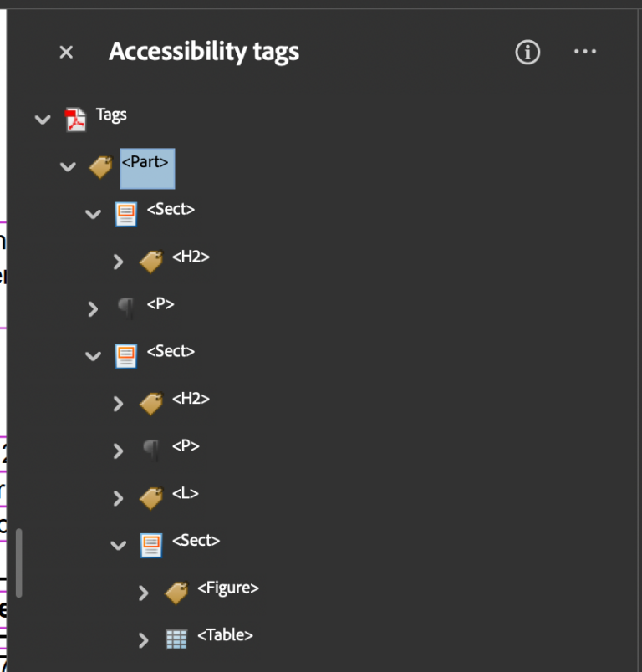Expand the <L> list tag
The width and height of the screenshot is (642, 672).
point(118,498)
